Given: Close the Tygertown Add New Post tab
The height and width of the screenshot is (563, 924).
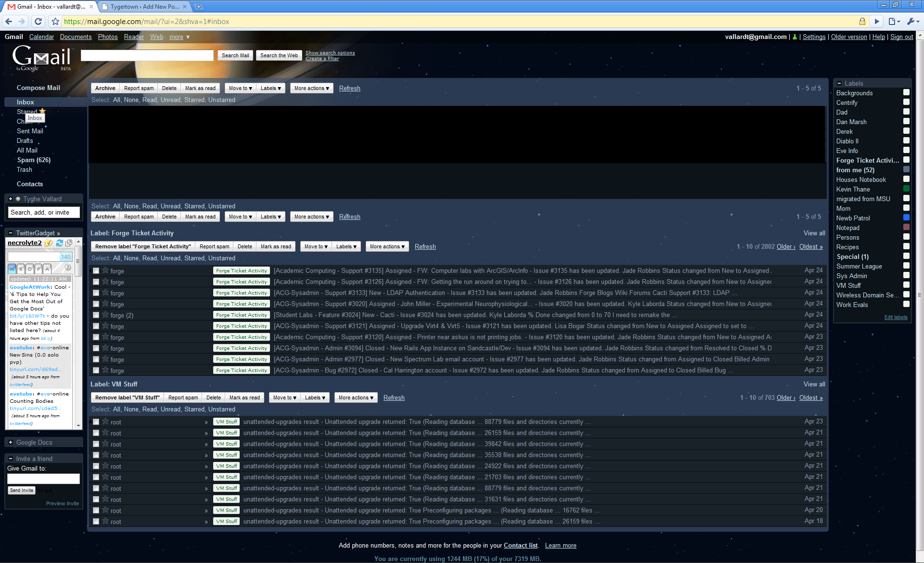Looking at the screenshot, I should pos(184,7).
